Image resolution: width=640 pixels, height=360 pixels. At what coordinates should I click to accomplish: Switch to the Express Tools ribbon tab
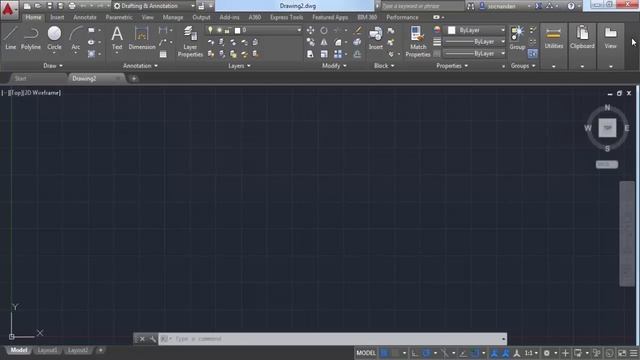[x=287, y=17]
